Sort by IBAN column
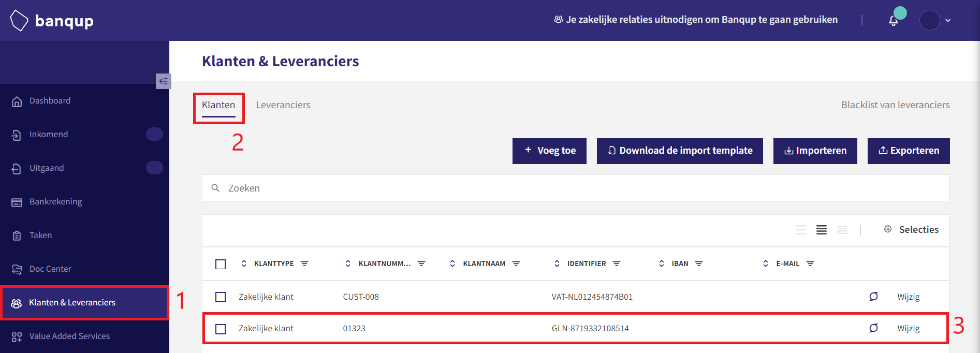The image size is (980, 353). [662, 263]
